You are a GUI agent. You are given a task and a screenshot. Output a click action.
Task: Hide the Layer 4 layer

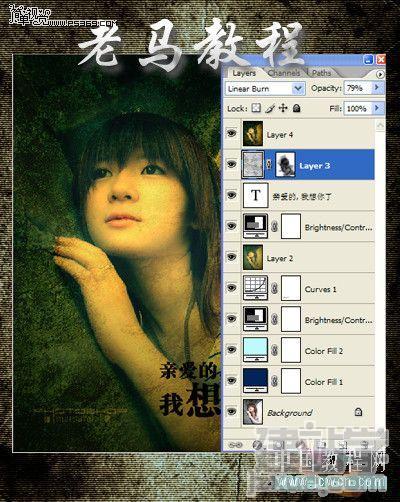coord(232,133)
